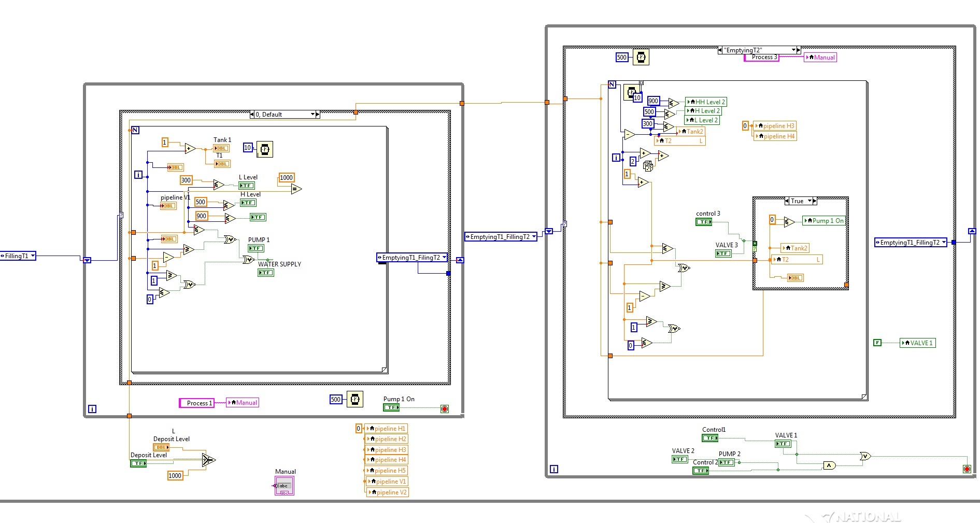Click the N count terminal of the right For loop
The image size is (980, 523).
612,84
